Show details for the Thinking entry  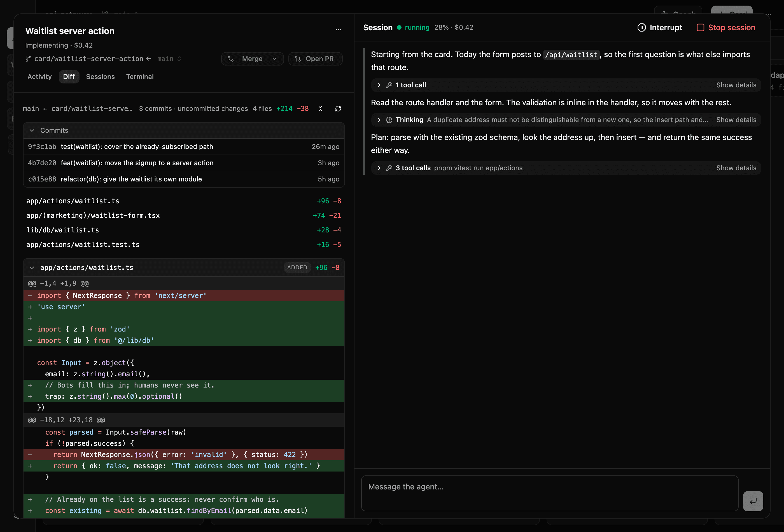[736, 120]
